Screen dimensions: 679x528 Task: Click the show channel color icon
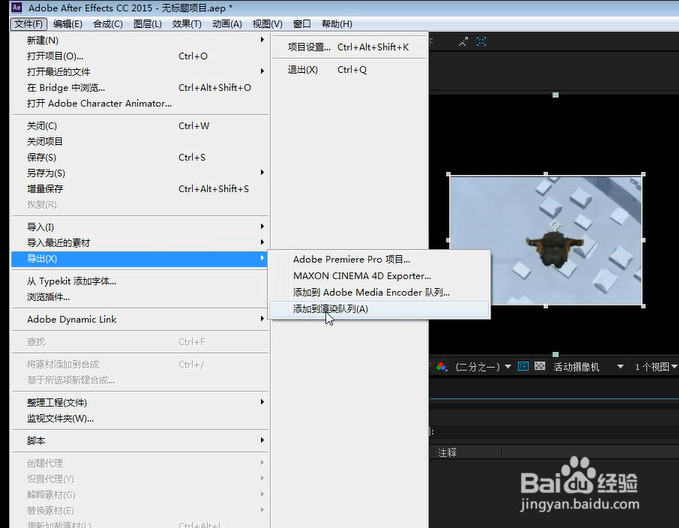(x=441, y=367)
